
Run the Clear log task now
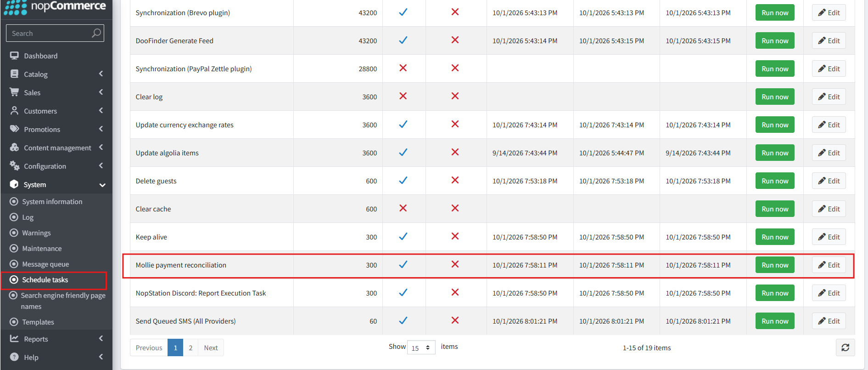pyautogui.click(x=775, y=97)
